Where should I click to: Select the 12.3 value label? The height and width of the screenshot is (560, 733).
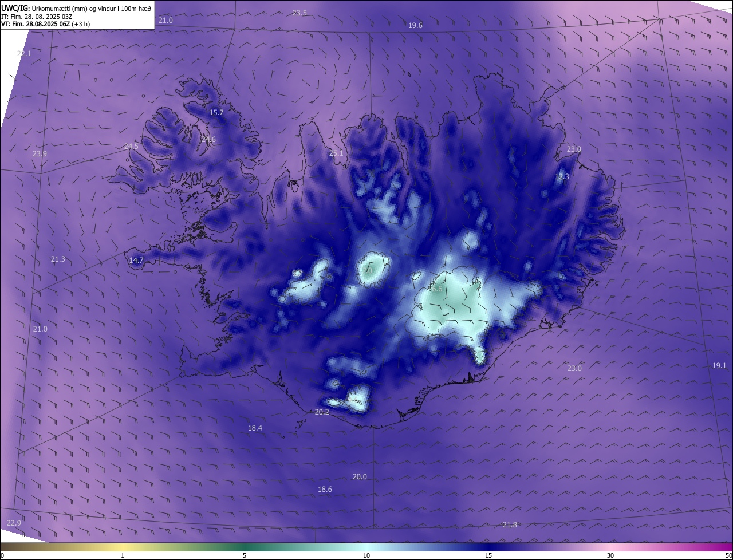point(562,176)
